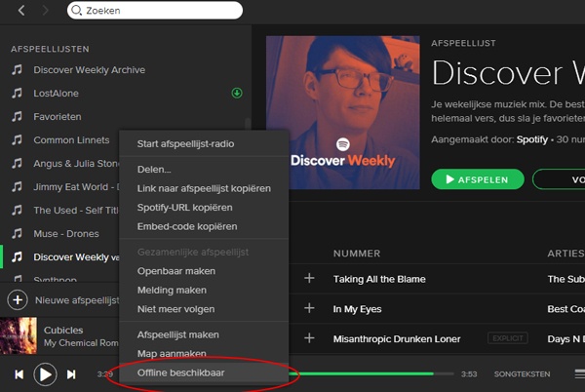Screen dimensions: 585x392
Task: Open the Spotify creator link
Action: (x=532, y=139)
